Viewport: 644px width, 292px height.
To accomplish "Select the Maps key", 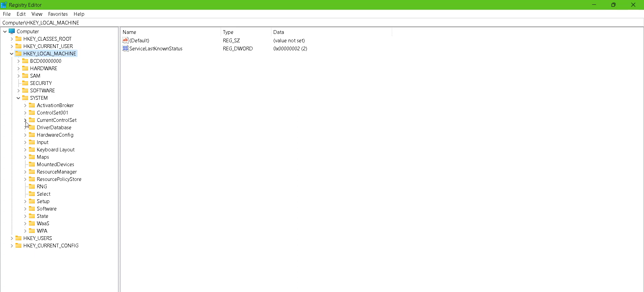I will [43, 157].
